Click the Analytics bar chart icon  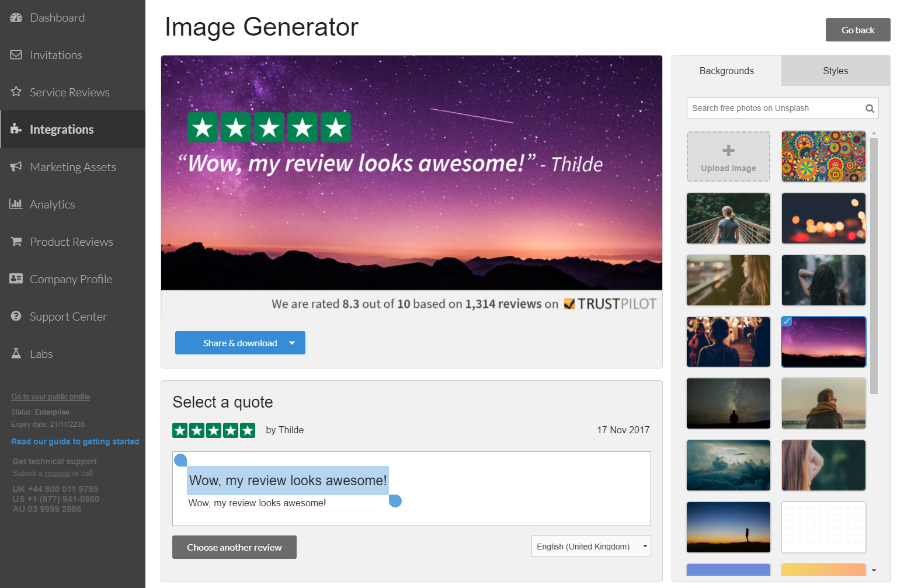(x=16, y=204)
